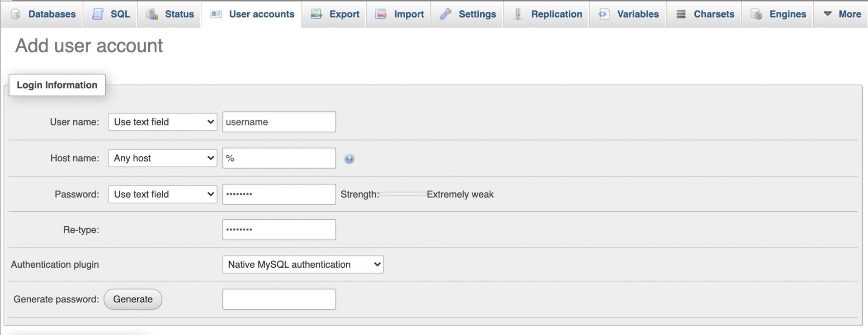Click the Settings wrench icon
This screenshot has height=335, width=868.
(445, 14)
